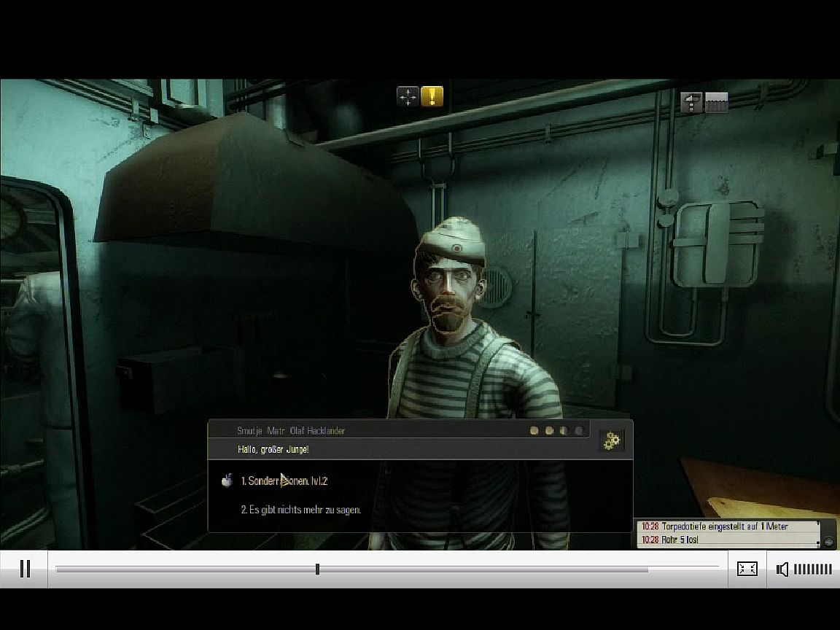Click the four-arrow movement icon

pyautogui.click(x=408, y=97)
